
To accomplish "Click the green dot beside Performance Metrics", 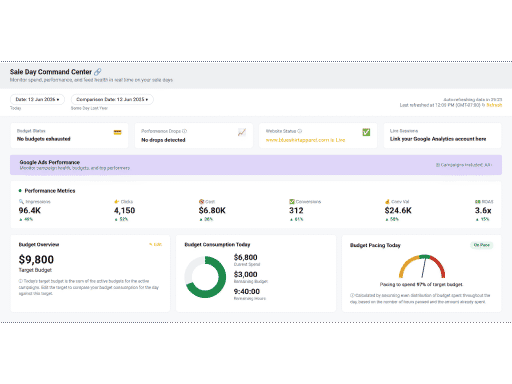I will click(x=20, y=191).
